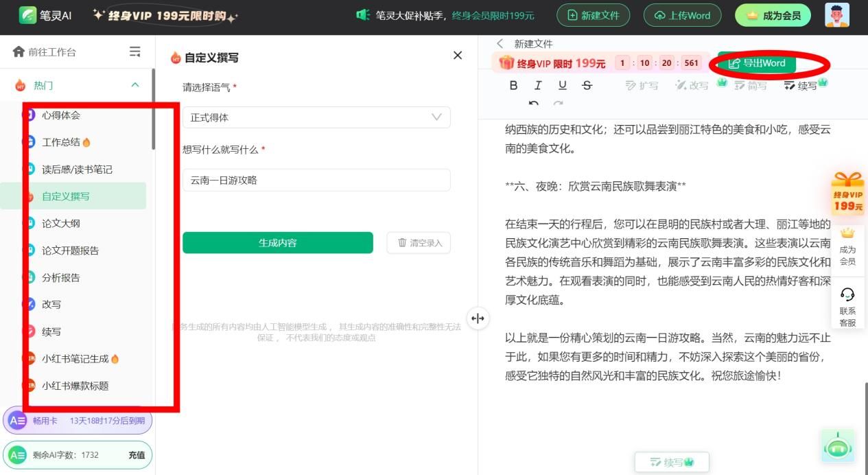Open the 正式得体 tone dropdown

tap(316, 117)
